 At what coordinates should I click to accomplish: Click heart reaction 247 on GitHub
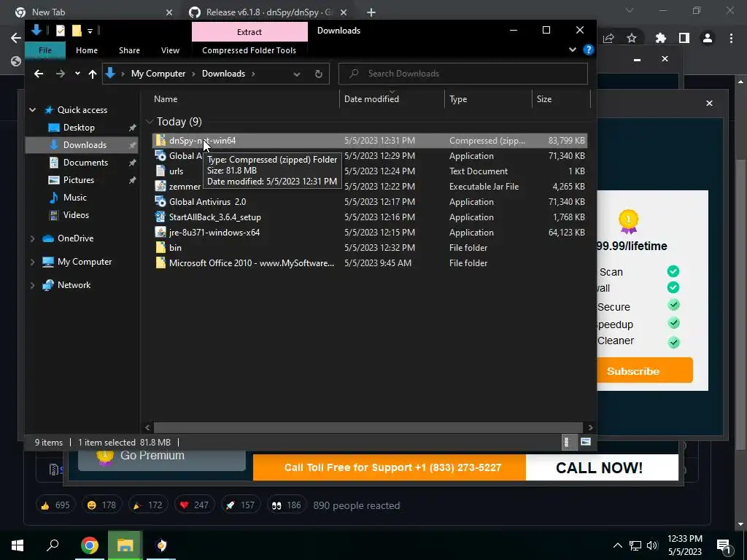(x=194, y=505)
